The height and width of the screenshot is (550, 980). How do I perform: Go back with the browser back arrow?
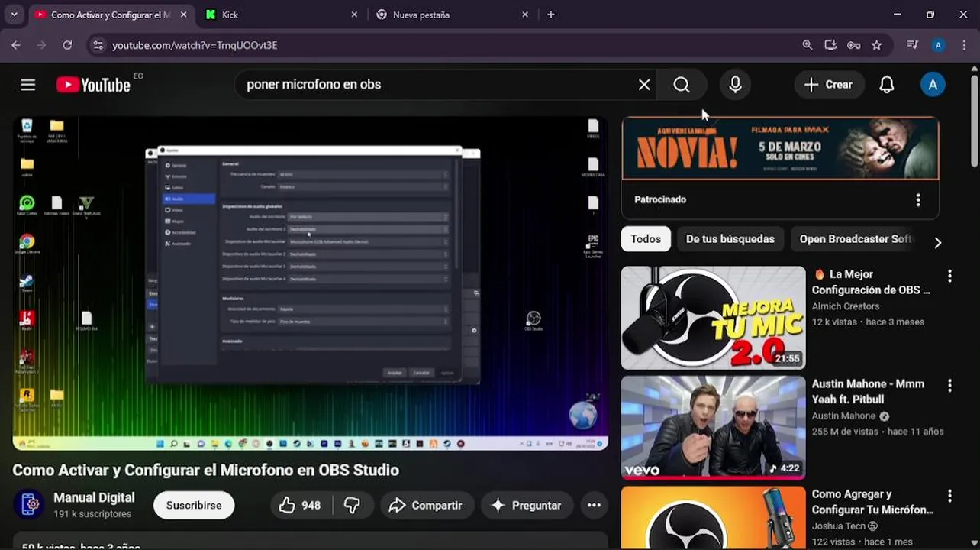pyautogui.click(x=16, y=45)
